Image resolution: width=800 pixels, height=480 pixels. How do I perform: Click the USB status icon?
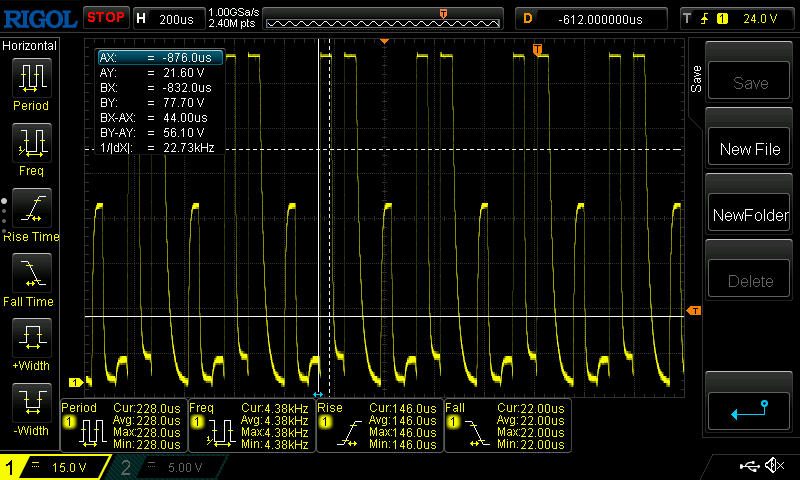(749, 466)
